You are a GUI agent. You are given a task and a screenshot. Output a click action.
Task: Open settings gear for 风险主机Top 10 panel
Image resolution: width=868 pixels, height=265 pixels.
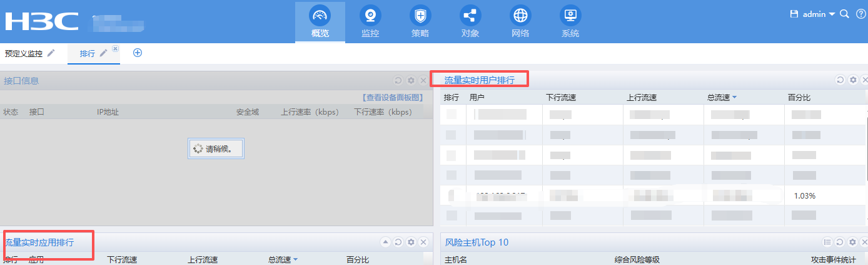[x=852, y=242]
